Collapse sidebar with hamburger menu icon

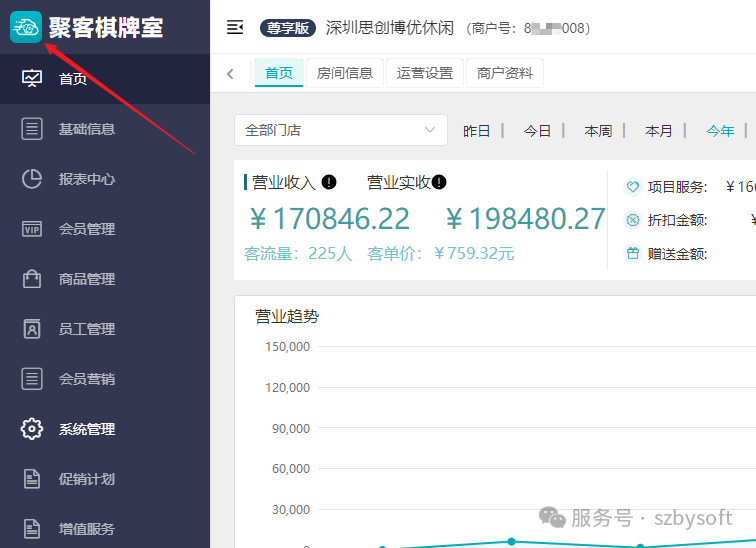(235, 27)
